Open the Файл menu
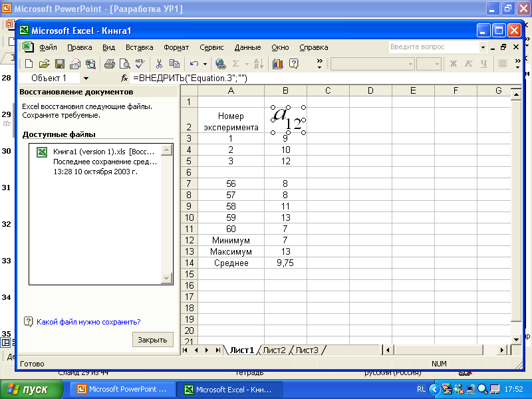Viewport: 532px width, 399px height. pos(48,47)
